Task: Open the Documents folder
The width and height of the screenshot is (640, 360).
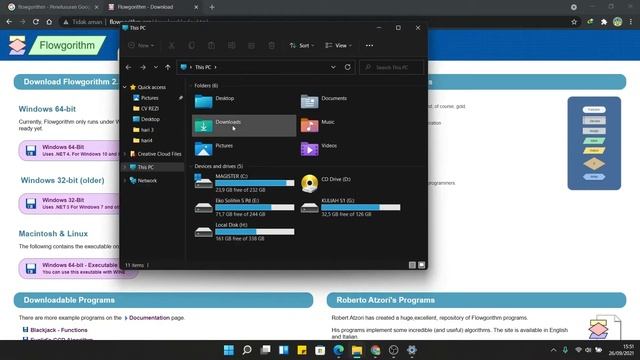Action: 350,101
